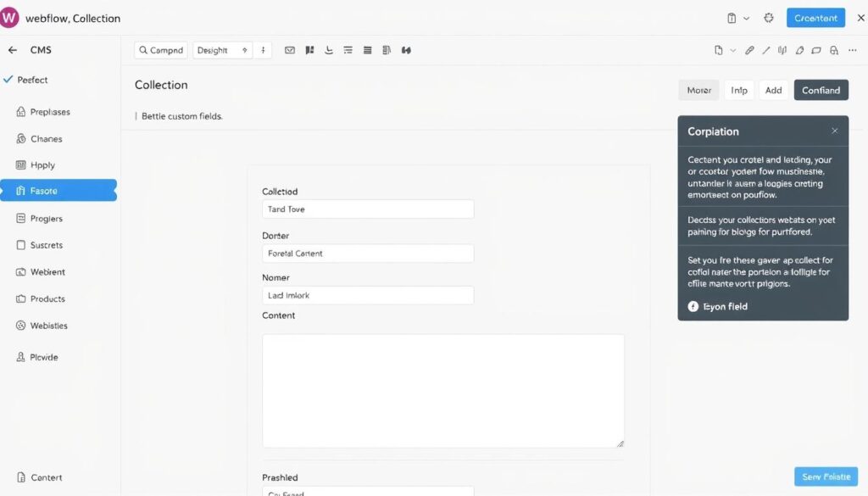The image size is (868, 496).
Task: Open the three-dot more options menu
Action: [x=852, y=50]
